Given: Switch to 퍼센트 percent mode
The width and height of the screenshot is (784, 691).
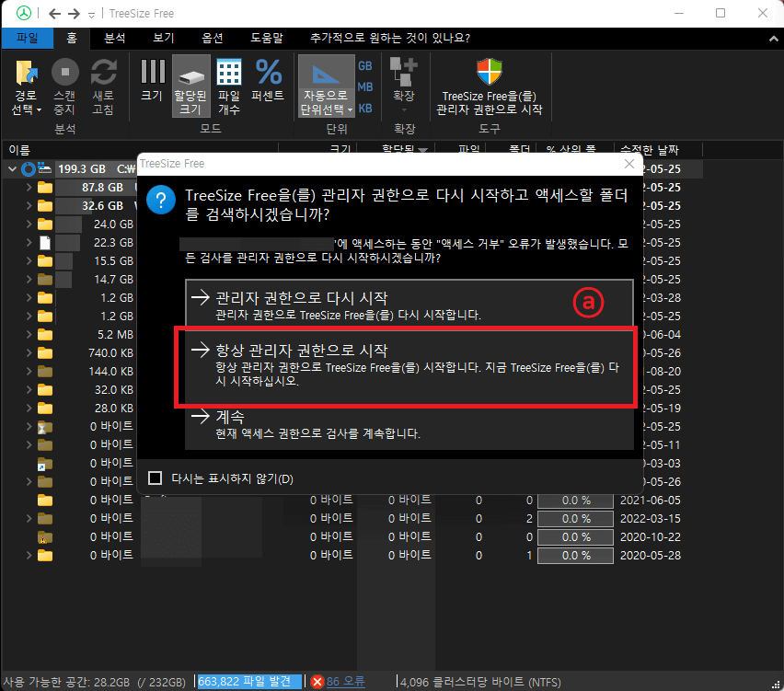Looking at the screenshot, I should (268, 81).
